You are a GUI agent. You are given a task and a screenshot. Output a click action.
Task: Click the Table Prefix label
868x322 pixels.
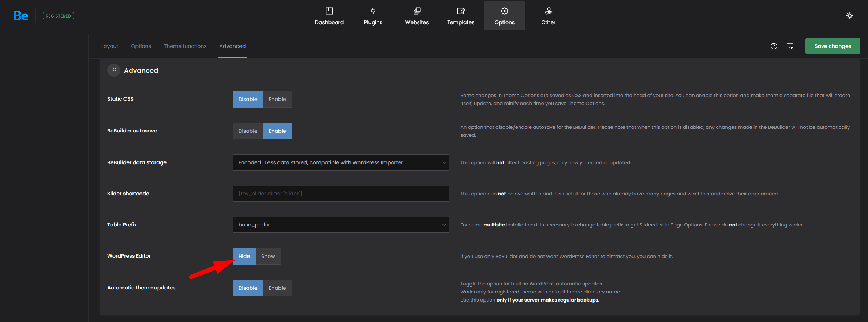point(122,225)
